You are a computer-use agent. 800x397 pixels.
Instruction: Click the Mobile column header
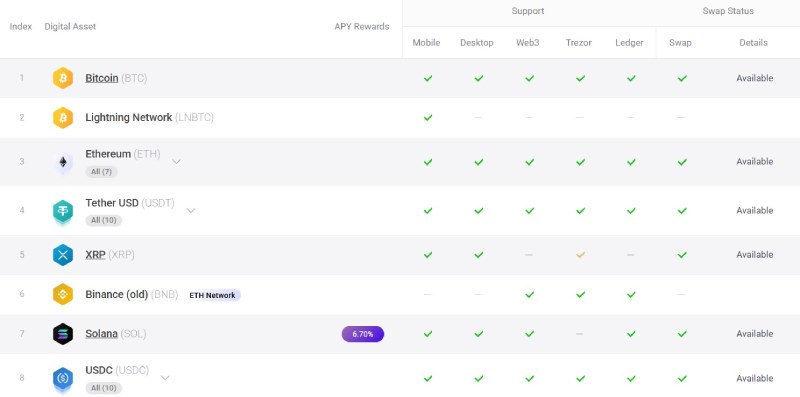[426, 43]
